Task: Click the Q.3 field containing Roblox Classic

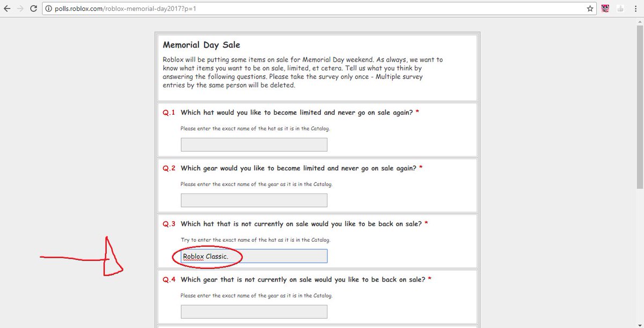Action: (254, 256)
